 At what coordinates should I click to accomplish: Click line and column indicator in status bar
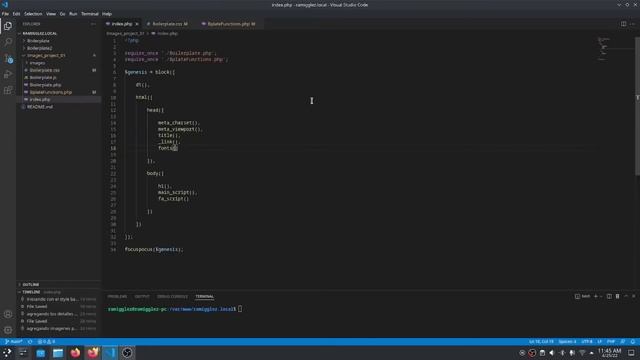[x=541, y=342]
